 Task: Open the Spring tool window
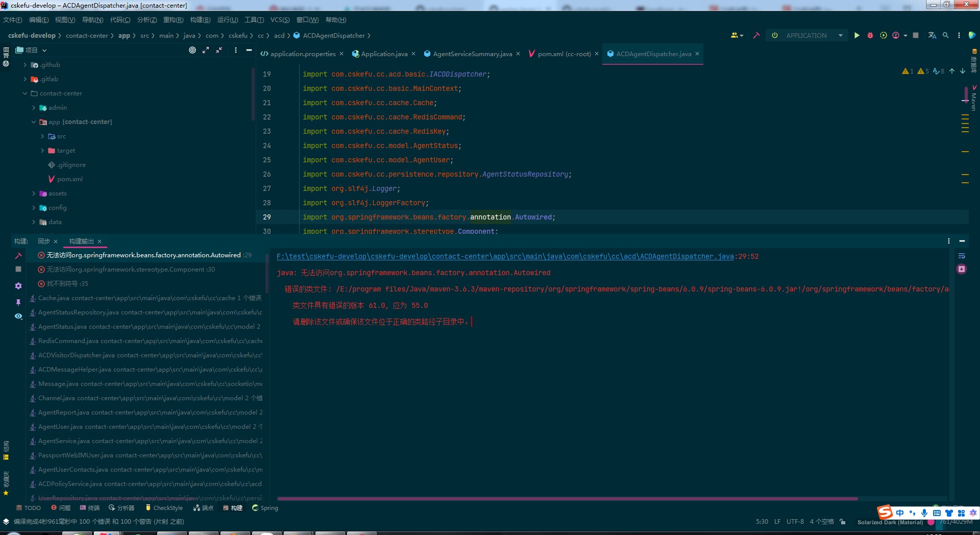(265, 508)
